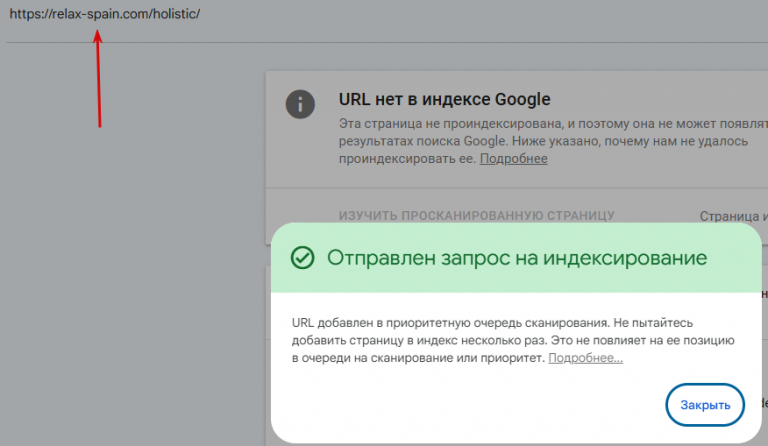This screenshot has width=768, height=446.
Task: Click the info icon beside URL status
Action: [x=300, y=104]
